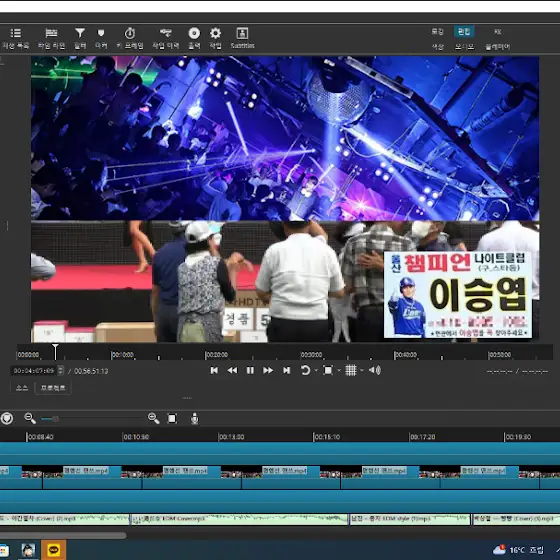Screen dimensions: 560x560
Task: Select the Color layout button
Action: [x=438, y=46]
